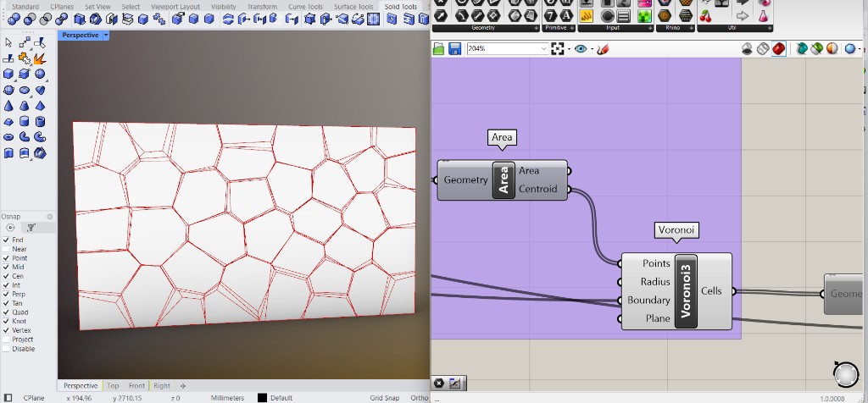
Task: Open the 204% zoom level combo box
Action: click(507, 48)
